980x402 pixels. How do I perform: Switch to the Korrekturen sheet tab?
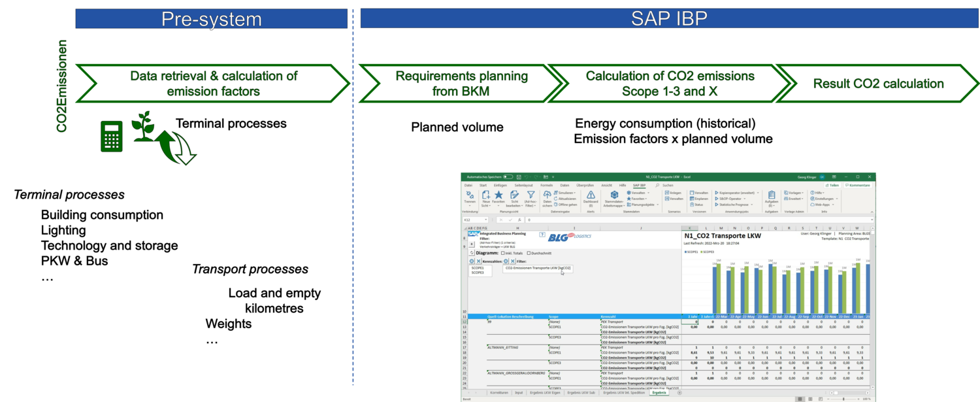499,393
